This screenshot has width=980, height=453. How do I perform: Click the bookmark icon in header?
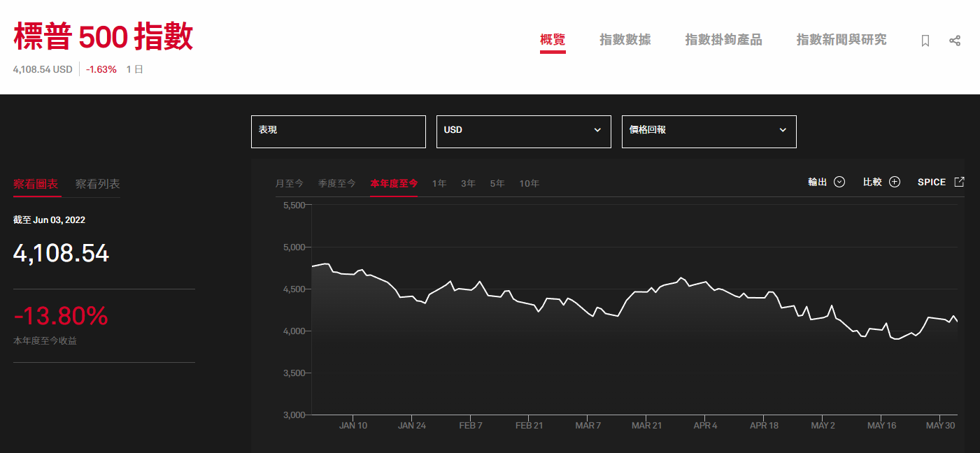(x=925, y=41)
